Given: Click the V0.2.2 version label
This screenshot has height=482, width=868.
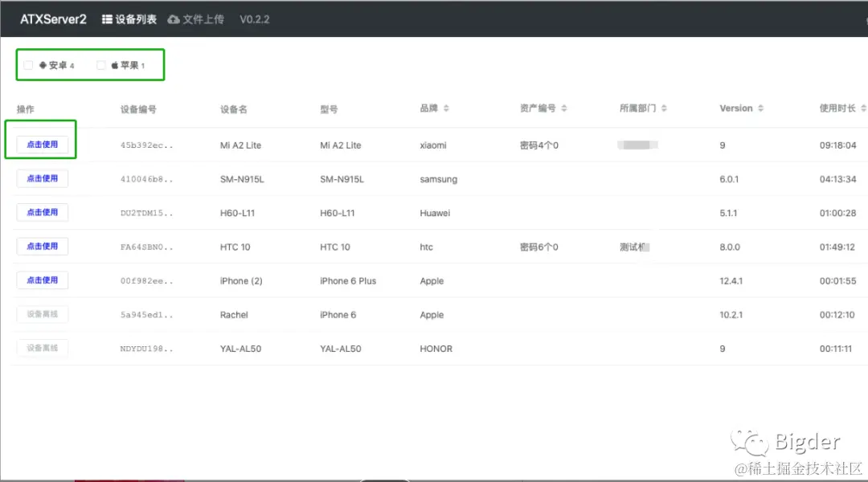Looking at the screenshot, I should pos(254,18).
